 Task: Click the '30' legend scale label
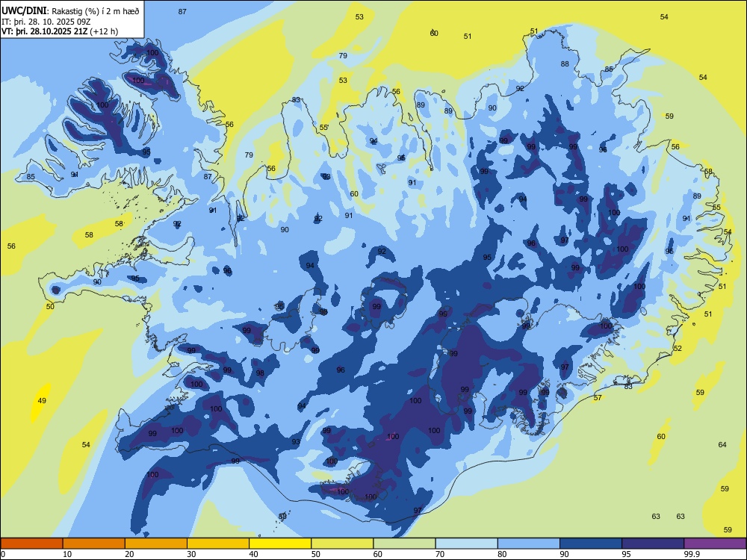(191, 554)
